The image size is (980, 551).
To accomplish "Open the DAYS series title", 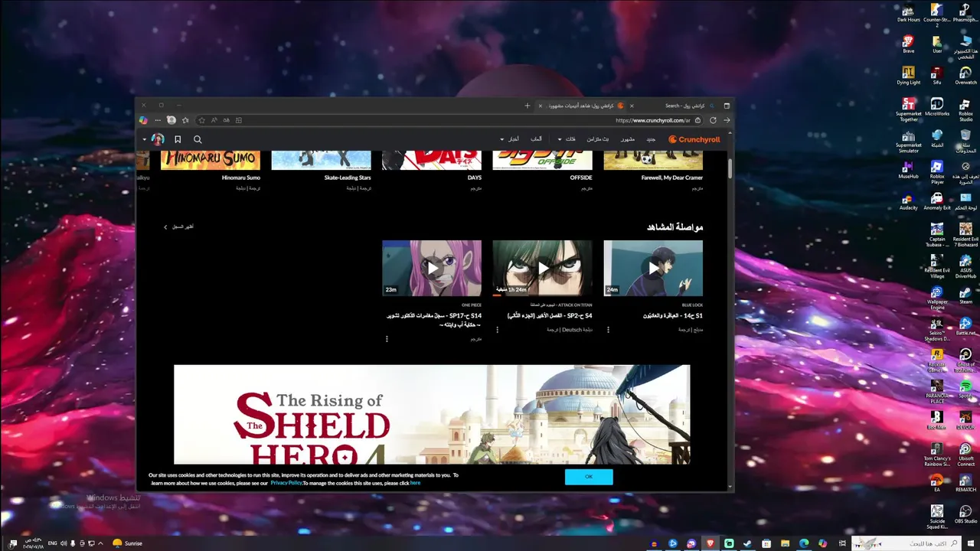I will tap(475, 178).
